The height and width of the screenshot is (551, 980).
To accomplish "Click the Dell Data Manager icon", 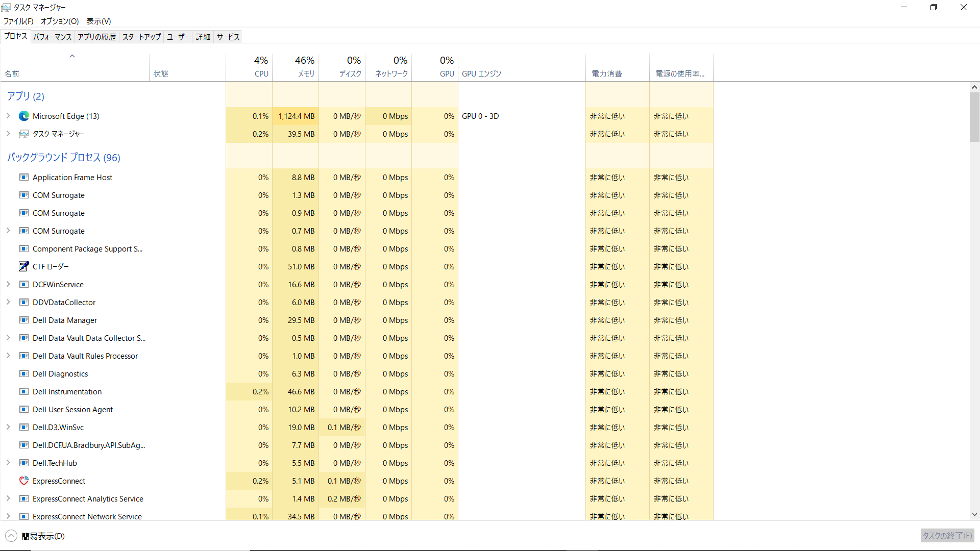I will coord(24,320).
